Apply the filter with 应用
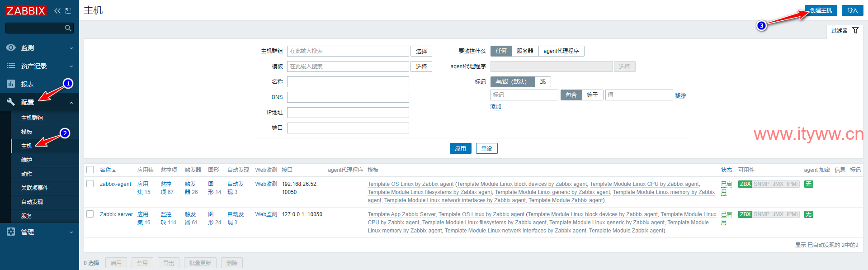The width and height of the screenshot is (868, 270). coord(461,148)
